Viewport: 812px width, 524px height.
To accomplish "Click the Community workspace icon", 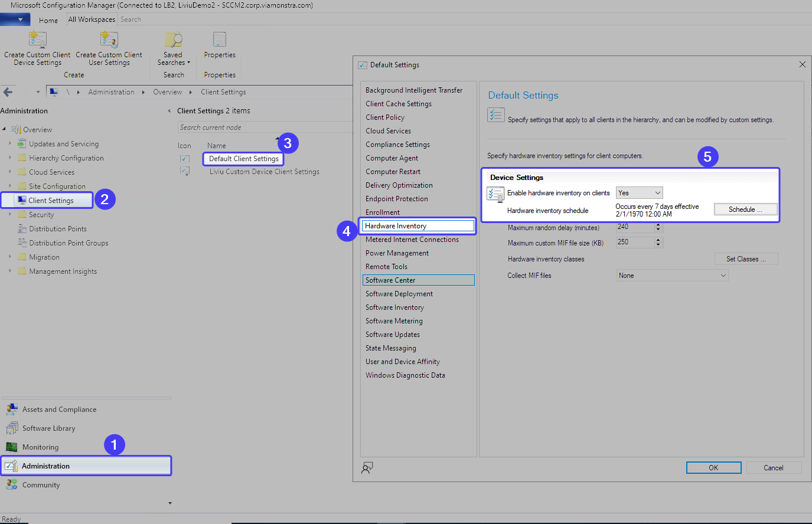I will point(12,485).
